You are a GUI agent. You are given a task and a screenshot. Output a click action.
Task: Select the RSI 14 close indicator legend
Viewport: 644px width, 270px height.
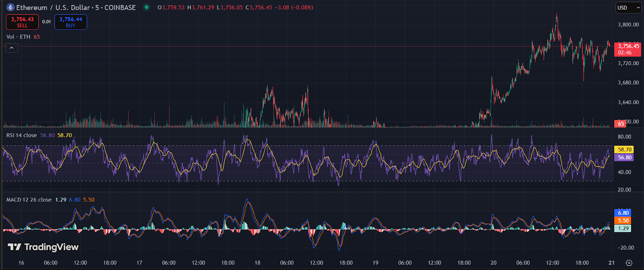21,135
